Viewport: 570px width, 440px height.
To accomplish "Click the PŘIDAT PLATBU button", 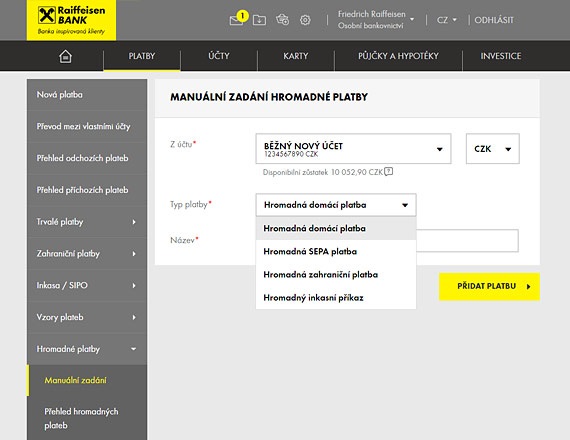I will [489, 287].
